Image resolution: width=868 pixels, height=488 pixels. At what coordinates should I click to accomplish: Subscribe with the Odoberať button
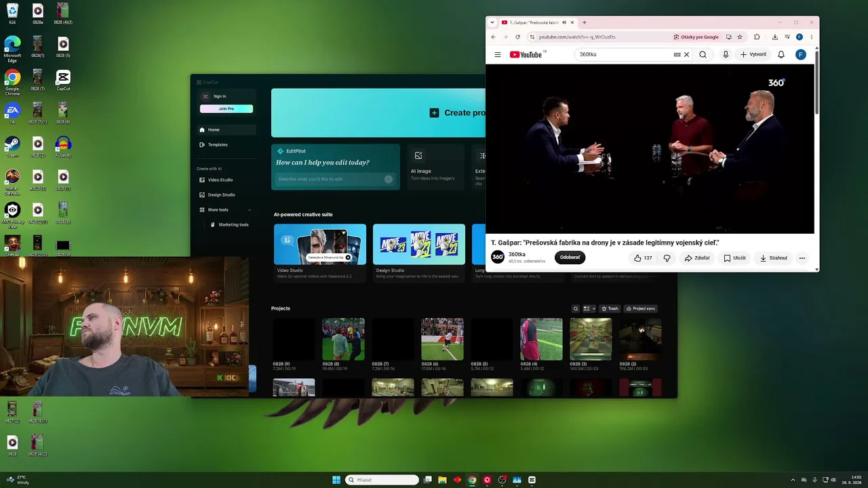coord(570,258)
